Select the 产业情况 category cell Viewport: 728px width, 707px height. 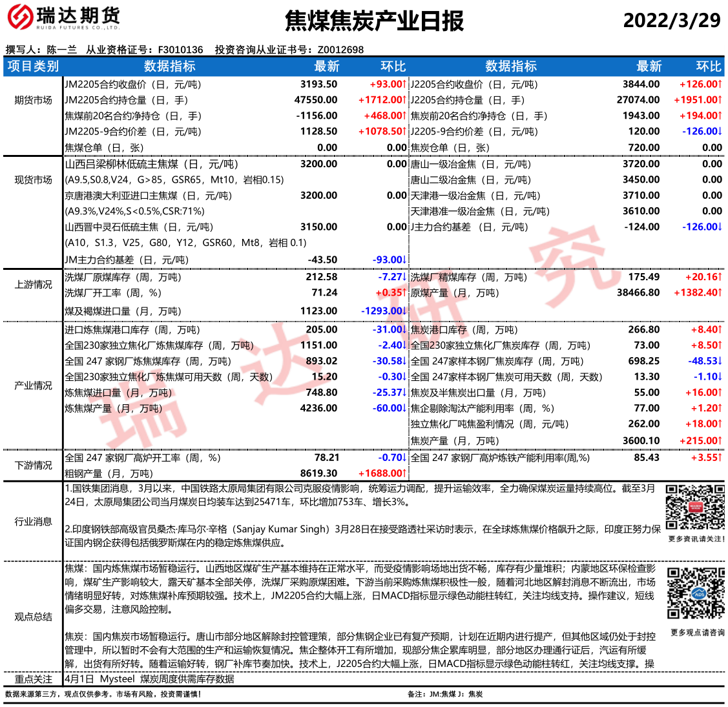[x=33, y=385]
